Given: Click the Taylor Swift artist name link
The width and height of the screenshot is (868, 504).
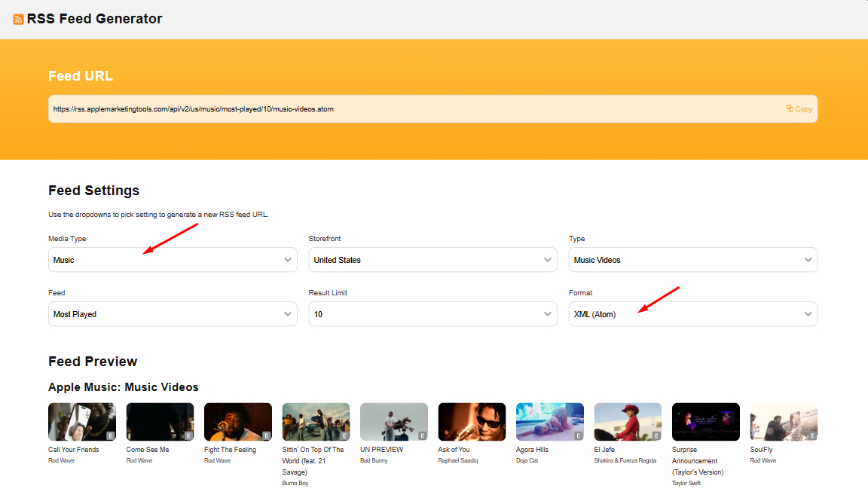Looking at the screenshot, I should [x=686, y=482].
